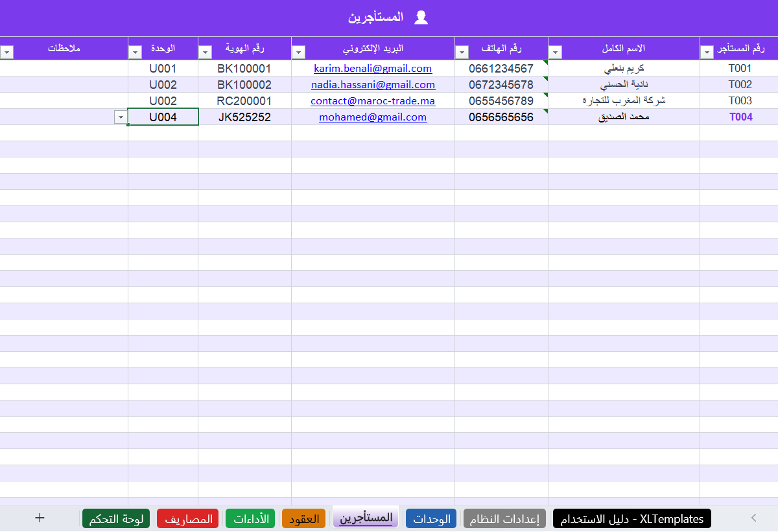Select the name cell كريم بنعلي
The width and height of the screenshot is (778, 532).
click(x=624, y=68)
